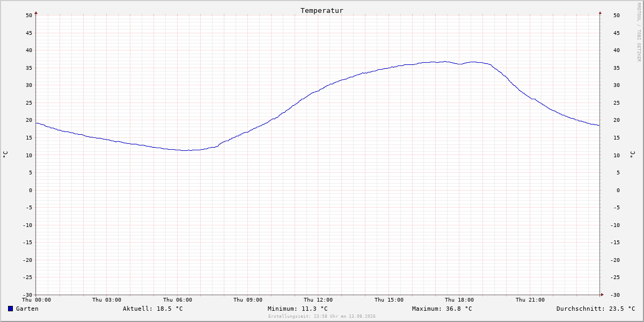Click the Temperatur chart title

[322, 10]
